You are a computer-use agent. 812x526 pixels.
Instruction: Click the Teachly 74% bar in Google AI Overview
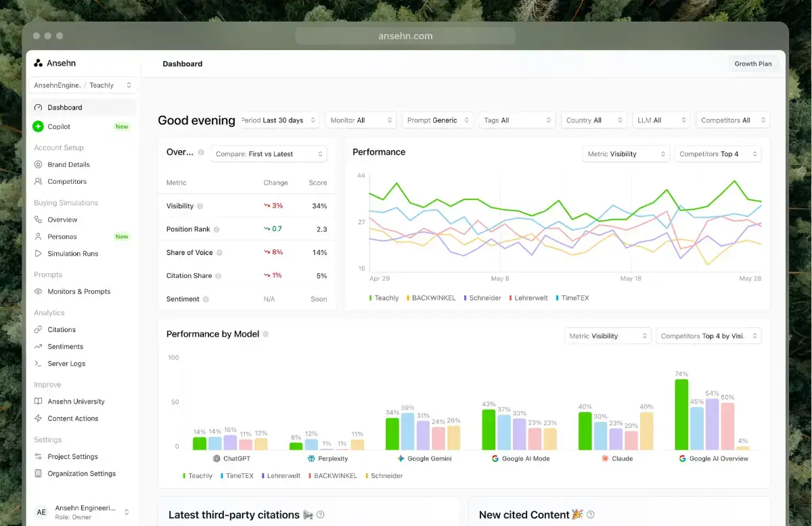tap(681, 414)
